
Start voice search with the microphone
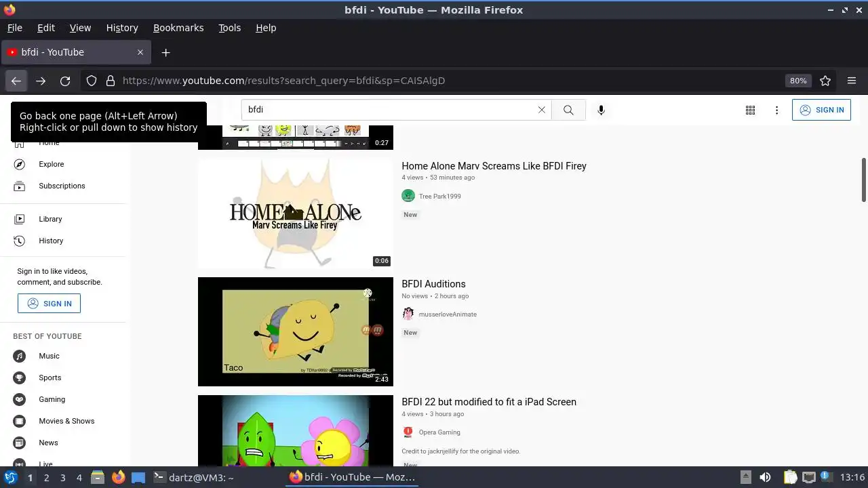tap(601, 110)
